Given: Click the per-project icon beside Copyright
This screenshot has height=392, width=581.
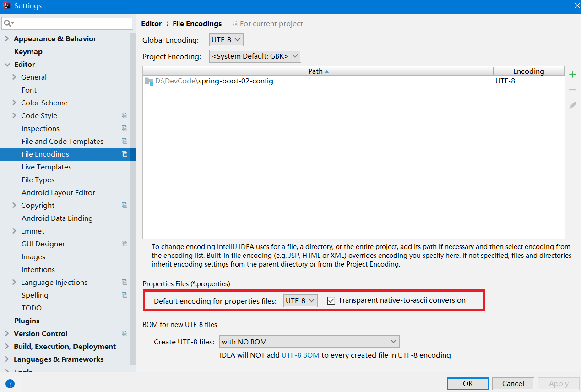Looking at the screenshot, I should tap(125, 206).
